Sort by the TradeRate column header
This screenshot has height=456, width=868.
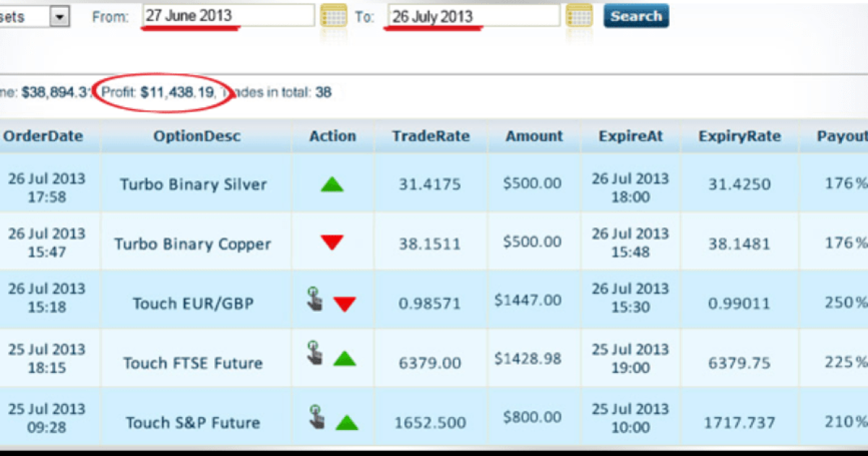pos(431,136)
